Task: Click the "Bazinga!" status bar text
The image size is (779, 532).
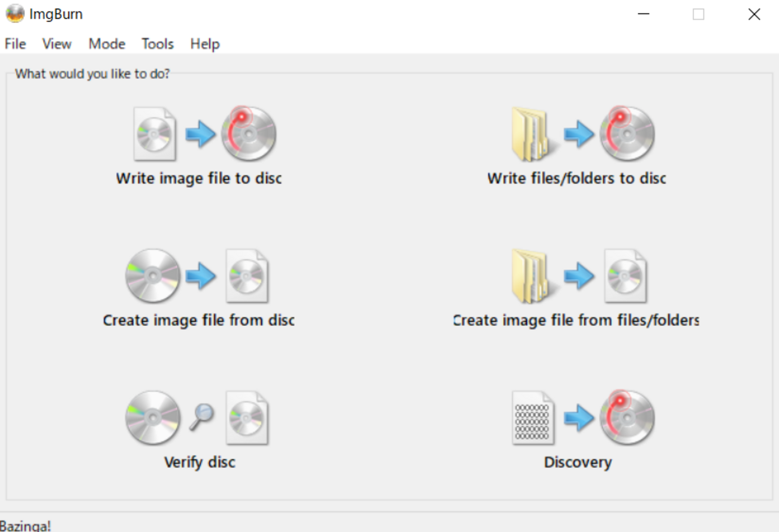Action: pos(25,526)
